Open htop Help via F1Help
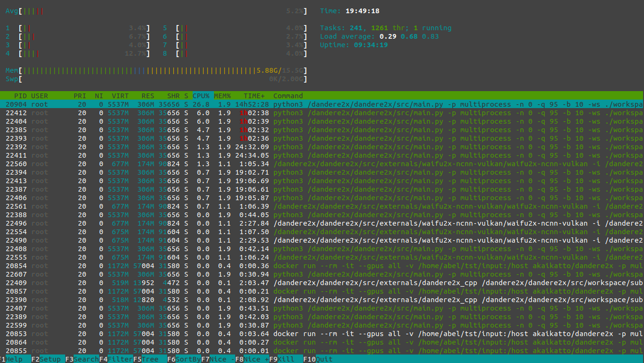644x363 pixels. (12, 359)
